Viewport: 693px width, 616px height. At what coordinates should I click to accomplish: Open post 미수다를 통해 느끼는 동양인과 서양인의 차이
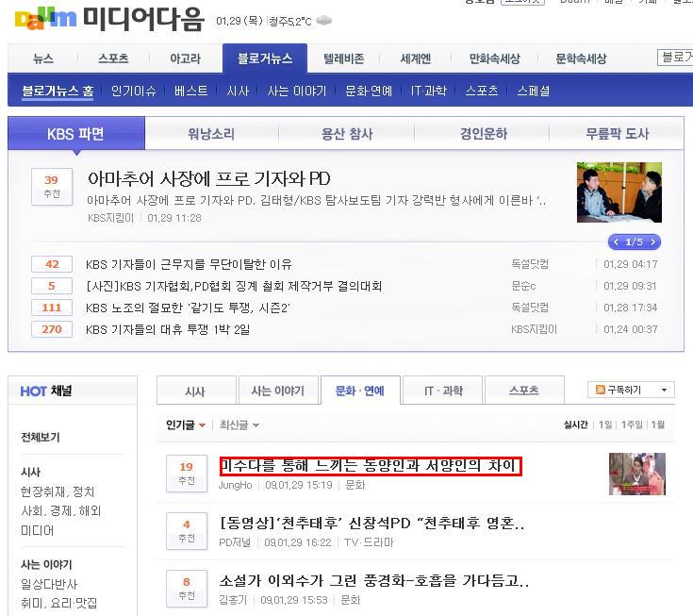click(371, 466)
